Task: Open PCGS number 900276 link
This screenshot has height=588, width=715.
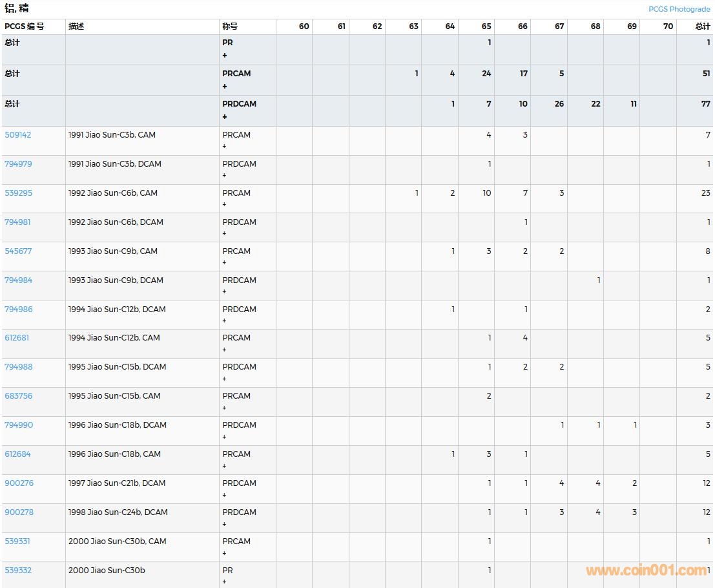Action: click(19, 483)
